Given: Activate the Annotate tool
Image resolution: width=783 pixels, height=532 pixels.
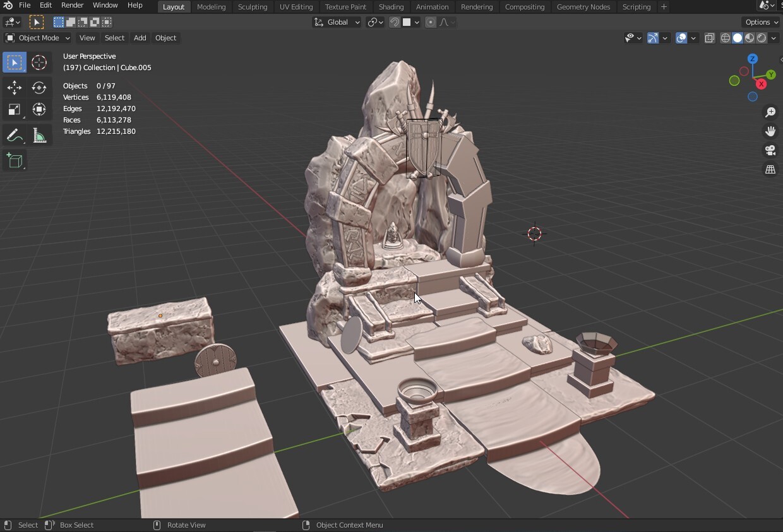Looking at the screenshot, I should point(14,135).
